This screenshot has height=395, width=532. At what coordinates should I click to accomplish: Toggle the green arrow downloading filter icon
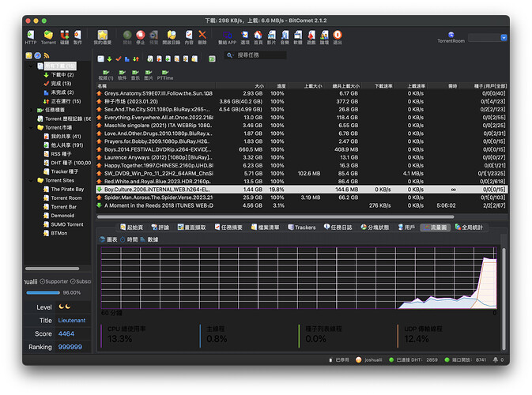click(110, 59)
